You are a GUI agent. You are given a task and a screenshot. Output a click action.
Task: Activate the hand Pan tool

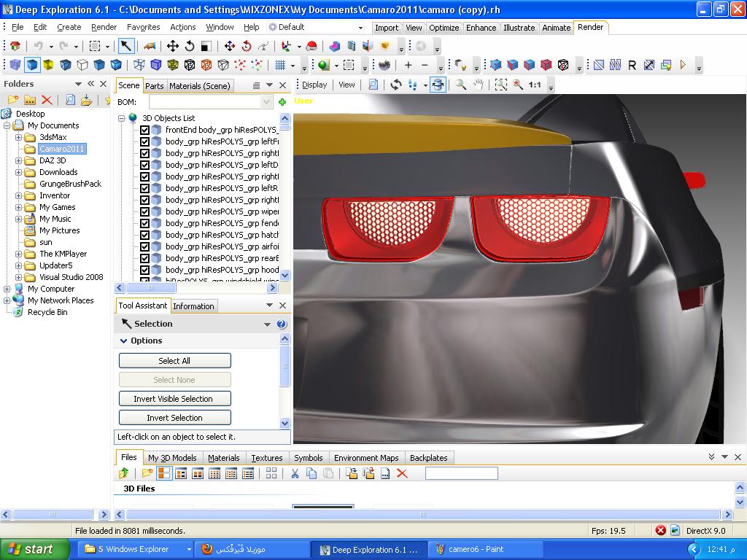[478, 85]
